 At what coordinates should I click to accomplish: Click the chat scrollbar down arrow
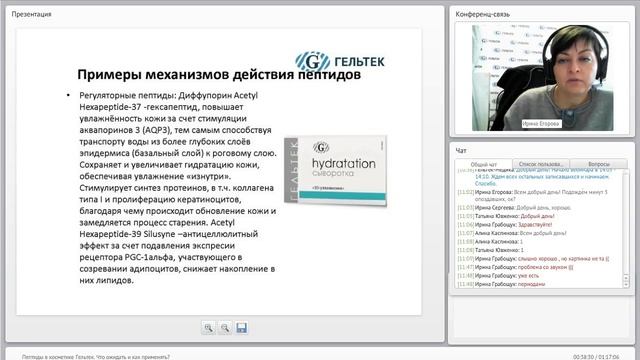pyautogui.click(x=626, y=284)
